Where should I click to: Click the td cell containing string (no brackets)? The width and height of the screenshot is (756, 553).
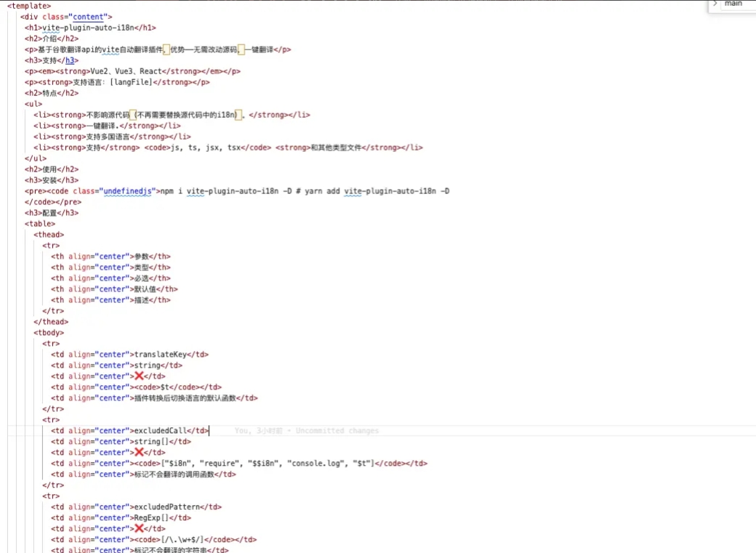point(117,366)
